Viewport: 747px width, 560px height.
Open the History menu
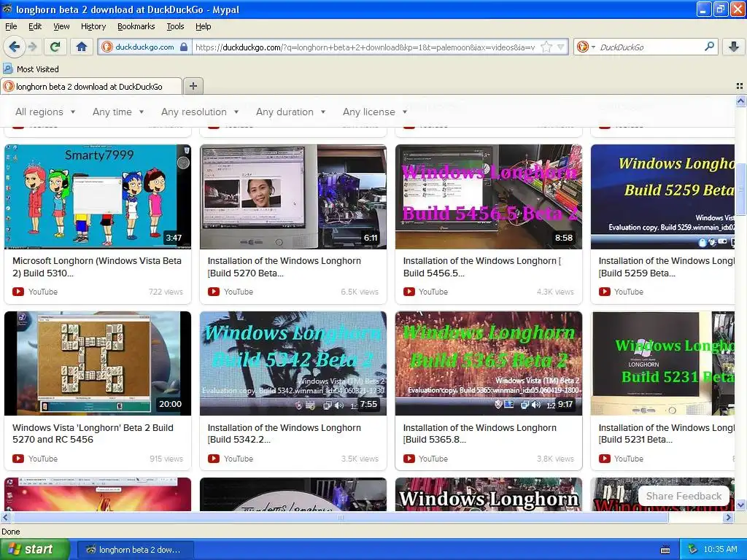point(93,26)
